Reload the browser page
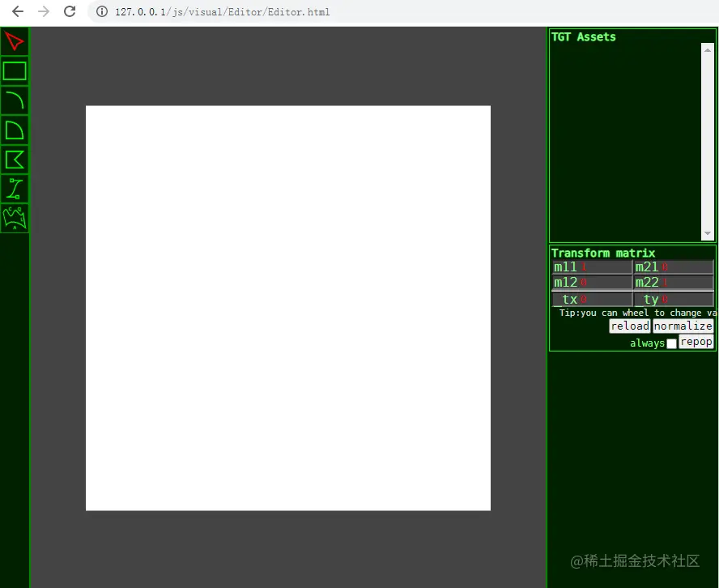 pos(70,11)
